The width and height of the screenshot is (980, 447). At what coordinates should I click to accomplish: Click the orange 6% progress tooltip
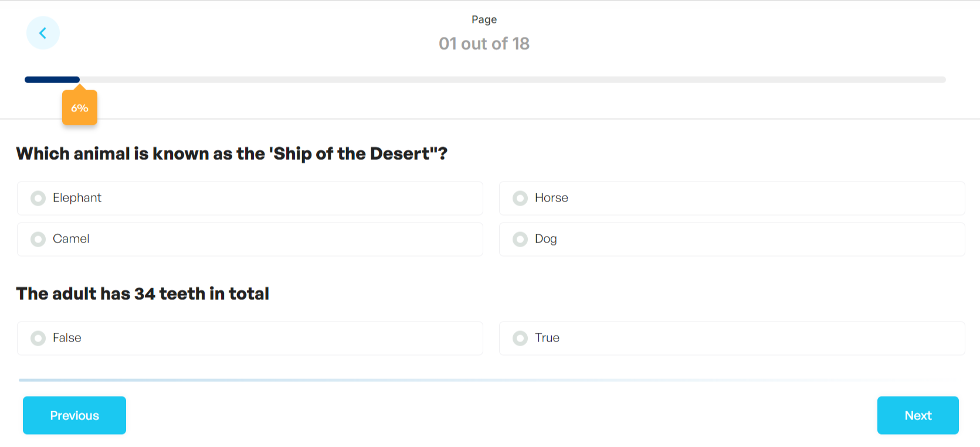(x=79, y=107)
